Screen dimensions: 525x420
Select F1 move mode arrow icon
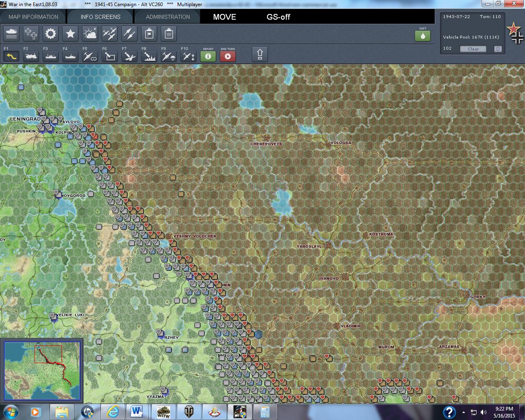pos(11,56)
